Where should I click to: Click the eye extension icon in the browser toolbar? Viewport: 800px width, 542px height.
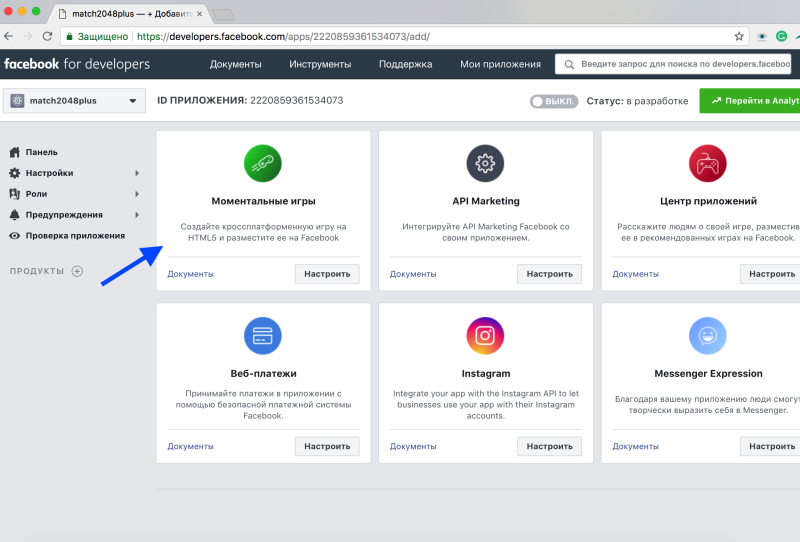[x=762, y=36]
